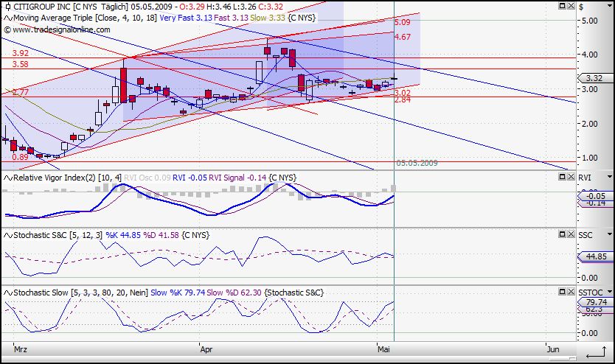Select the Moving Average Triple [Close, 4, 10, 18] label
Image resolution: width=615 pixels, height=364 pixels.
tap(86, 18)
